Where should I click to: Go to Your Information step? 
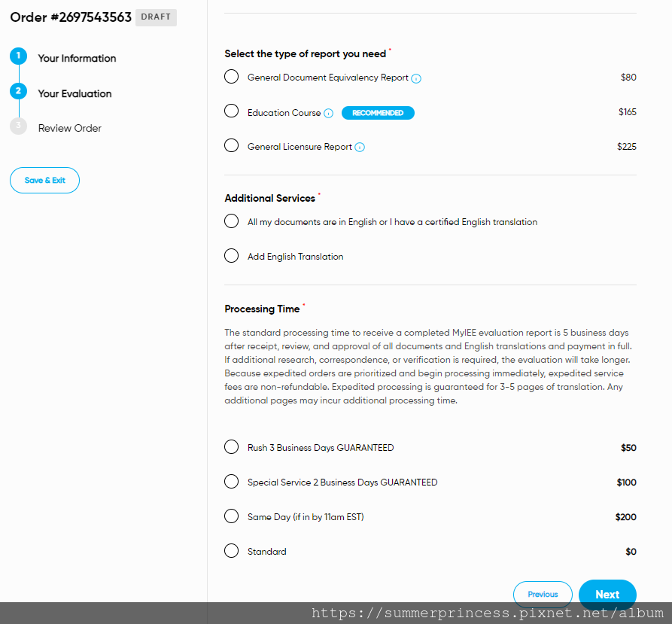pyautogui.click(x=77, y=58)
